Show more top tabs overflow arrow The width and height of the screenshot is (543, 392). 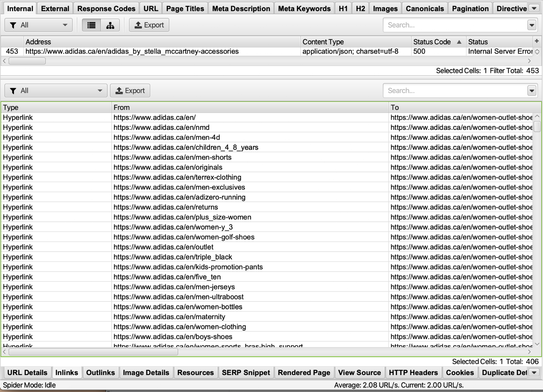click(x=535, y=8)
